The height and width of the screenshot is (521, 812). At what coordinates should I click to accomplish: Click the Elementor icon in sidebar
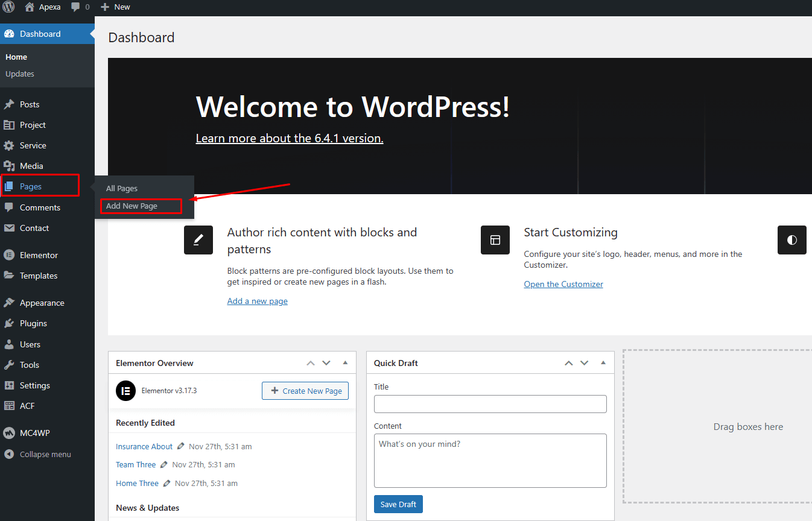point(9,255)
